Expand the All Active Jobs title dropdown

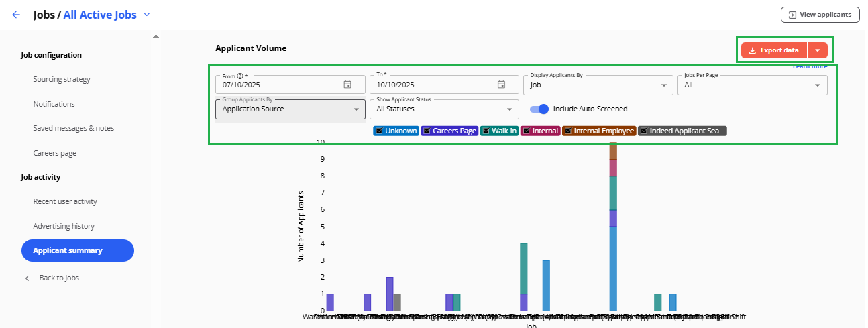click(x=148, y=14)
